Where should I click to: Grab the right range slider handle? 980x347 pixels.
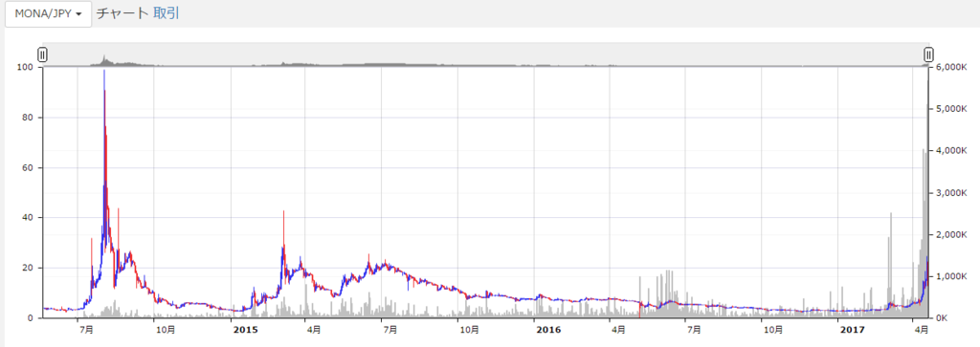[928, 54]
